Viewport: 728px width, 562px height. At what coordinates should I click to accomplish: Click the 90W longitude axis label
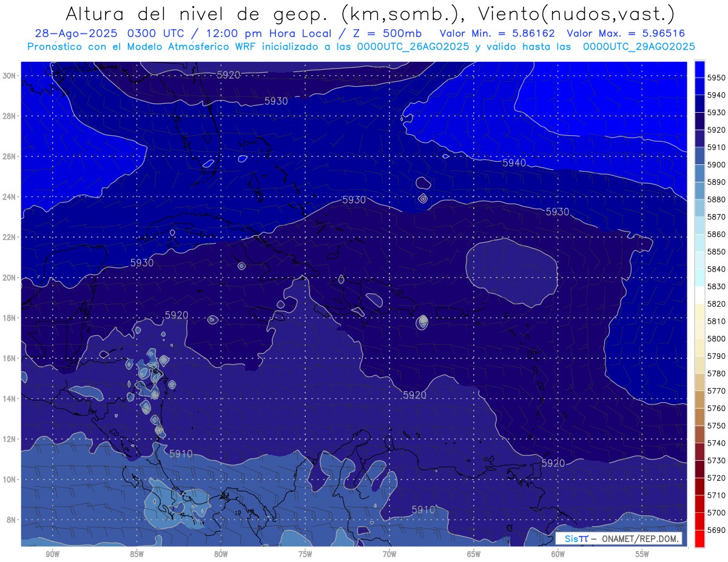click(52, 554)
